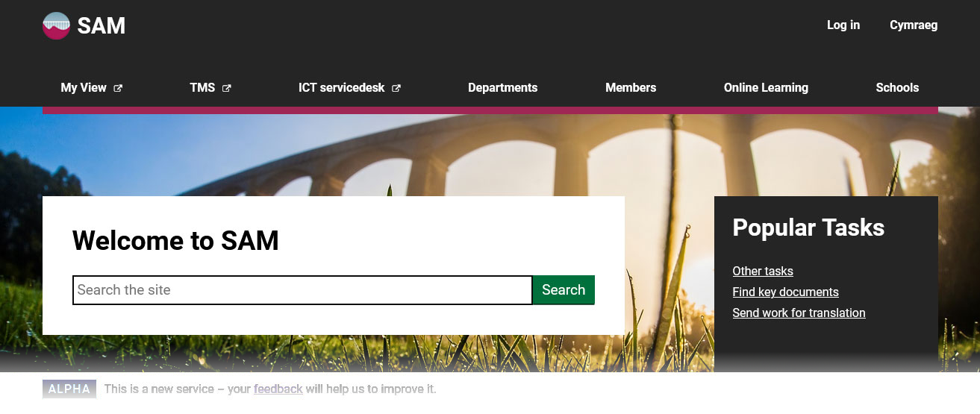Click the external link icon next to TMS
The height and width of the screenshot is (414, 980).
tap(227, 88)
